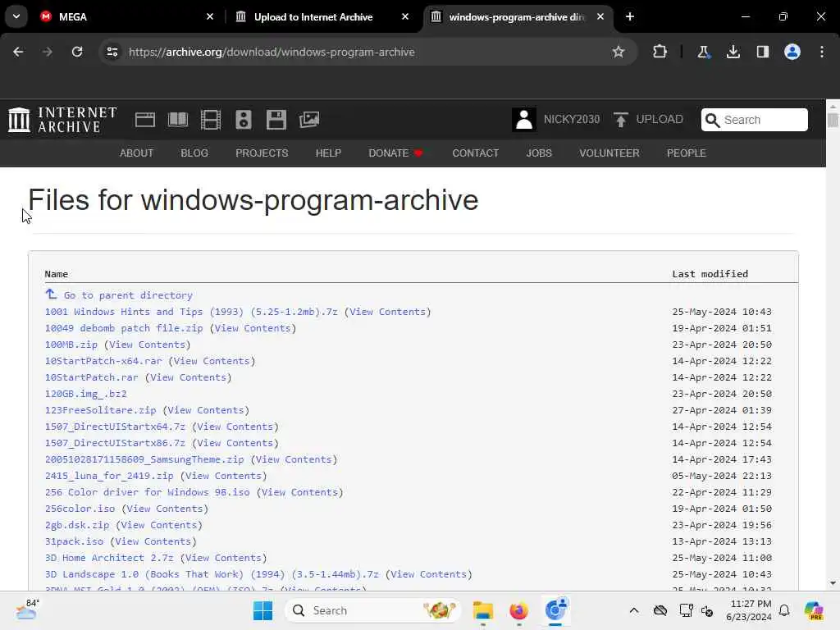Open Windows Start button

coord(263,610)
